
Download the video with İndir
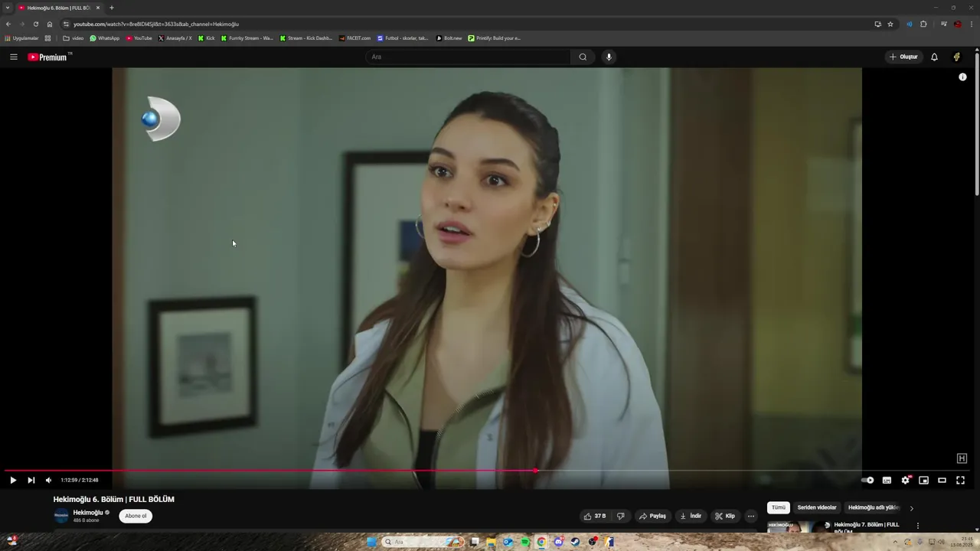pos(690,516)
